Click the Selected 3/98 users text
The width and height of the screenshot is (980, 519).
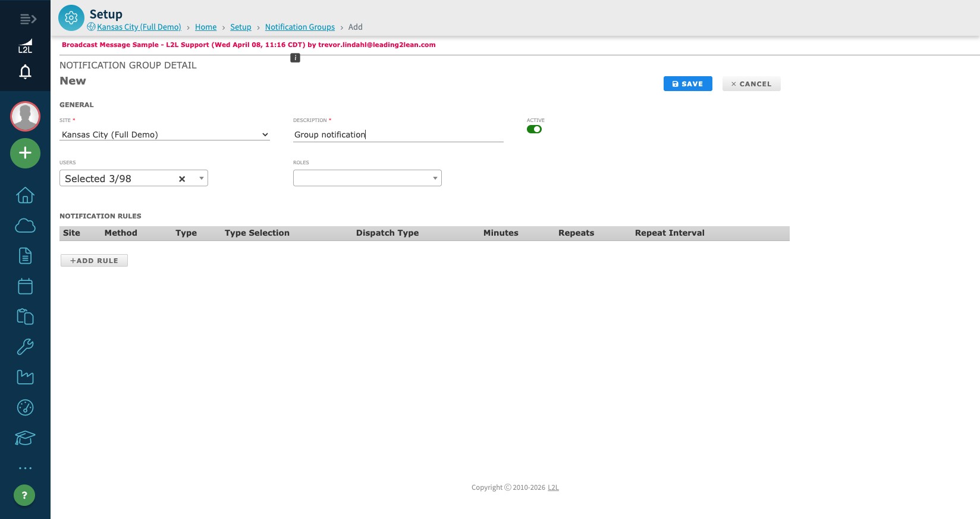[98, 179]
